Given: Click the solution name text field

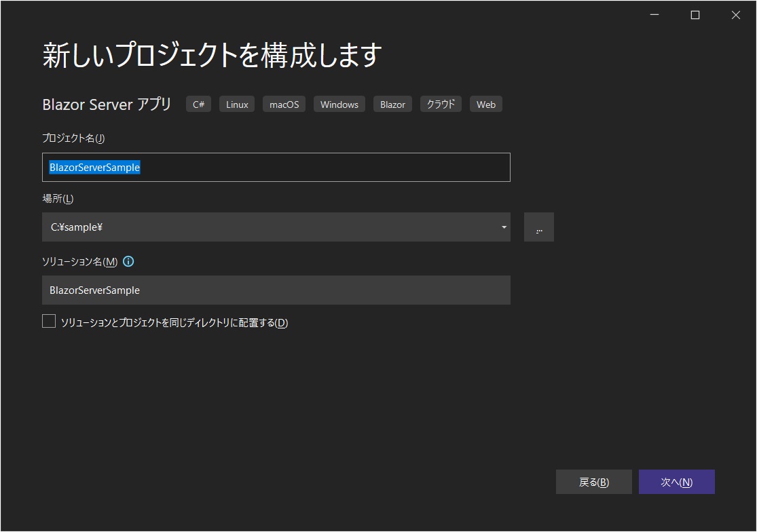Looking at the screenshot, I should (x=276, y=290).
